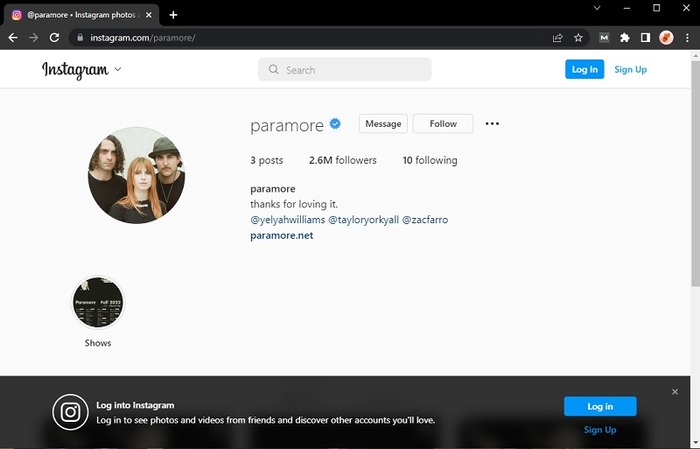Click the Sign Up link in header

[x=630, y=70]
